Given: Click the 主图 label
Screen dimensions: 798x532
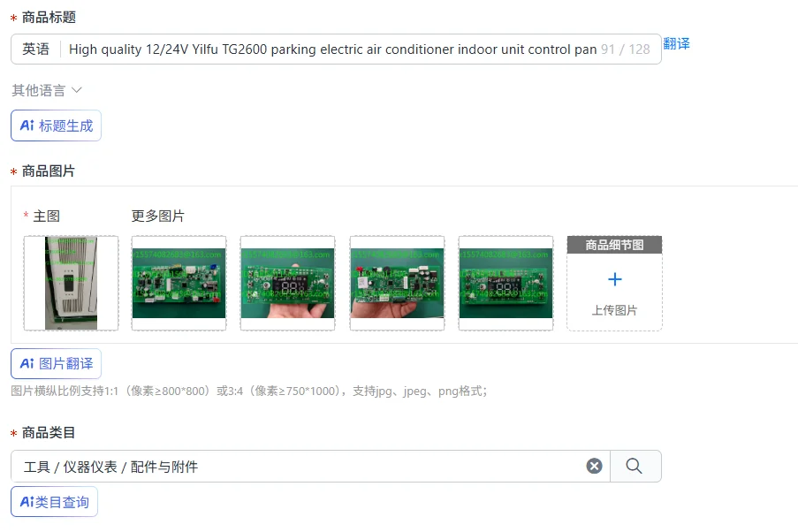Looking at the screenshot, I should point(46,216).
